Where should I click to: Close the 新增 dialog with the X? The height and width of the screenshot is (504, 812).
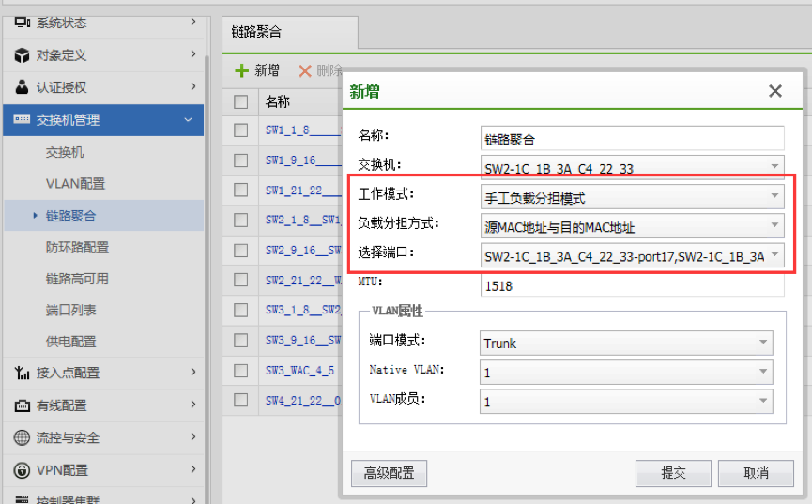click(x=775, y=91)
